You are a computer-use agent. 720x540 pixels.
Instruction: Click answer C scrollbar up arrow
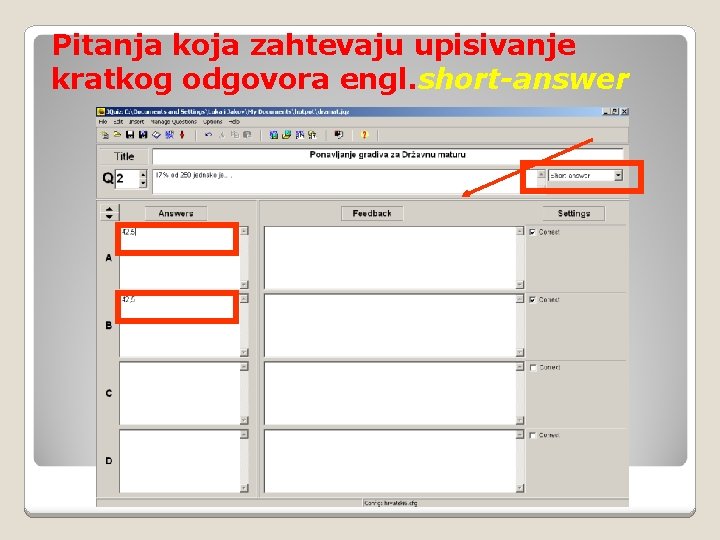point(244,366)
